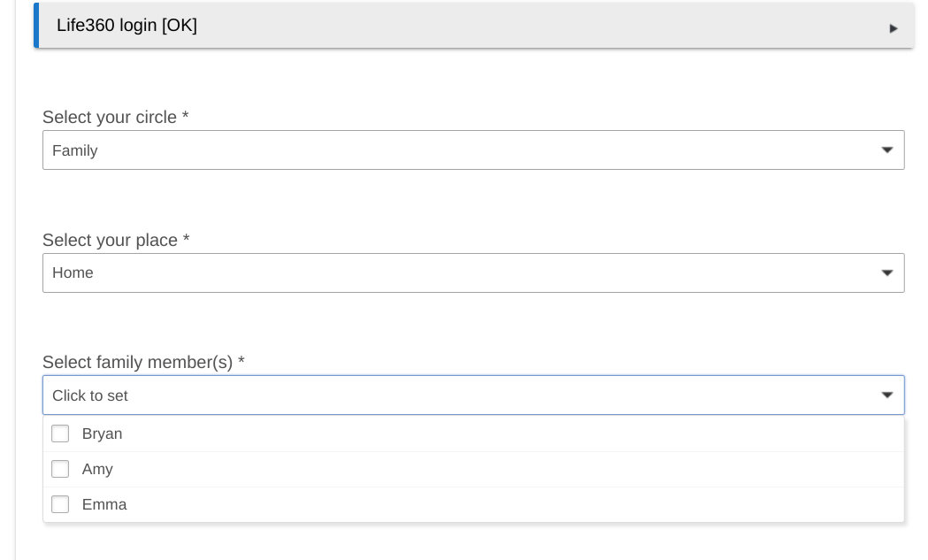
Task: Check the box next to Emma
Action: click(60, 504)
